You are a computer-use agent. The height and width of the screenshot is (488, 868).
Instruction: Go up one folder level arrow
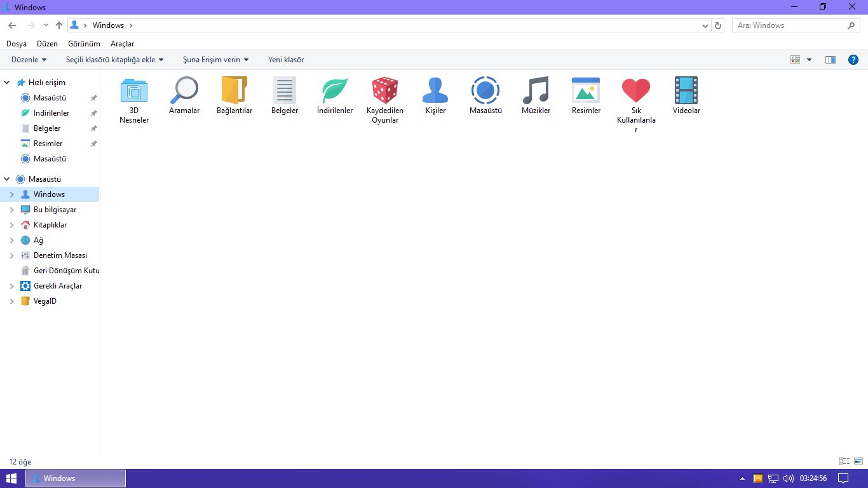(59, 25)
